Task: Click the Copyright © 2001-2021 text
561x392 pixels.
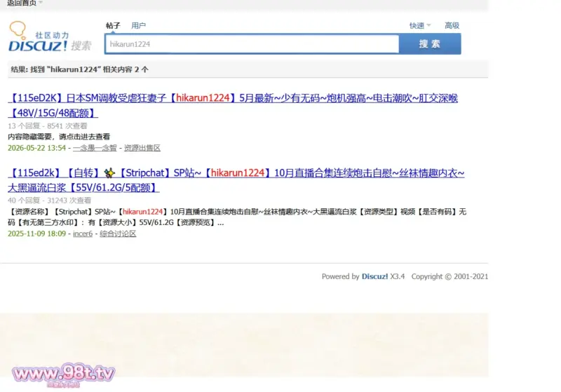Action: pyautogui.click(x=450, y=276)
